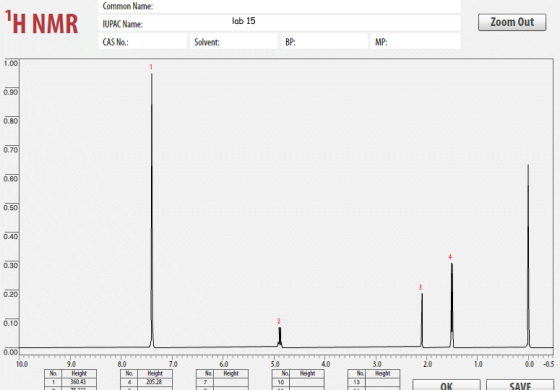Click the Zoom Out button

(512, 22)
